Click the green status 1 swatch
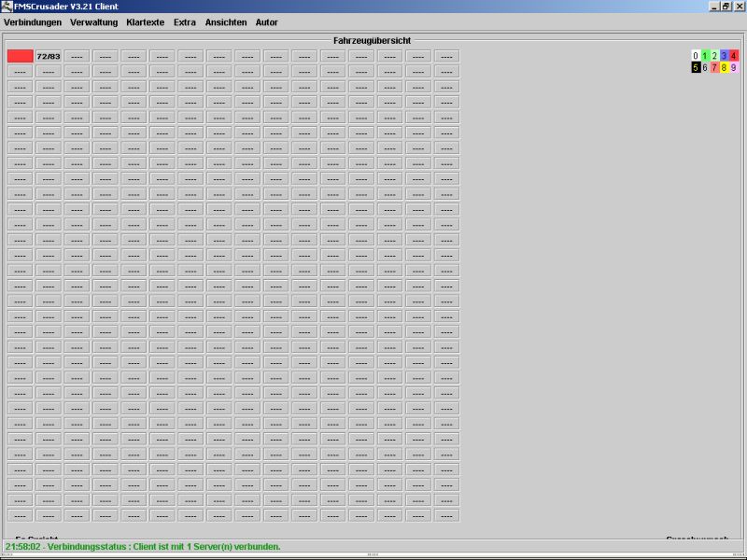 pos(705,56)
